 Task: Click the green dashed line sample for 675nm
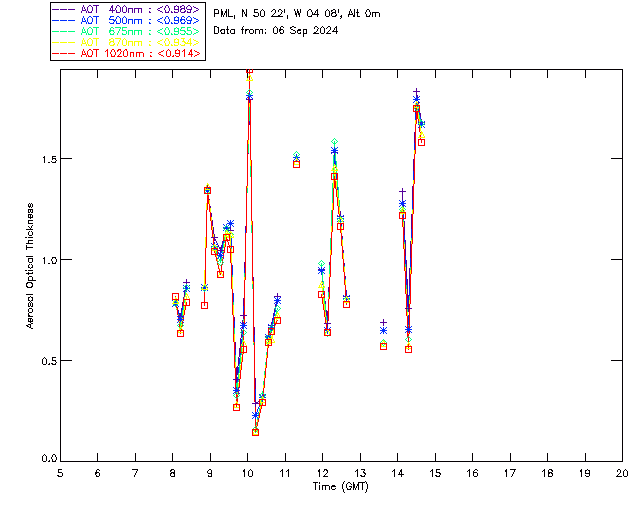click(64, 31)
